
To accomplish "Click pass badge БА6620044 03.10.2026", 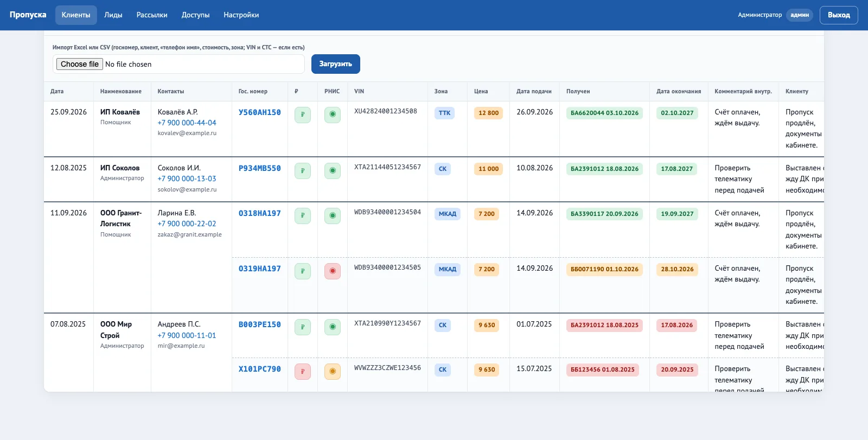I will pyautogui.click(x=605, y=113).
